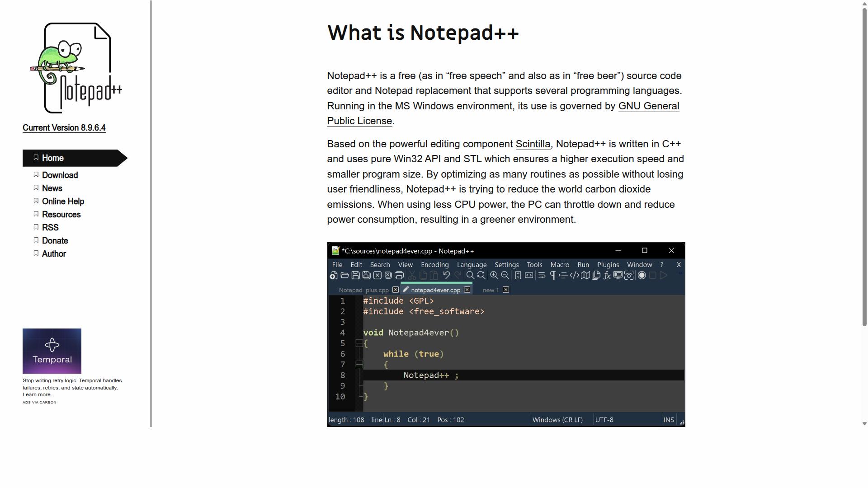This screenshot has width=868, height=488.
Task: Toggle the Word wrap icon
Action: [542, 275]
